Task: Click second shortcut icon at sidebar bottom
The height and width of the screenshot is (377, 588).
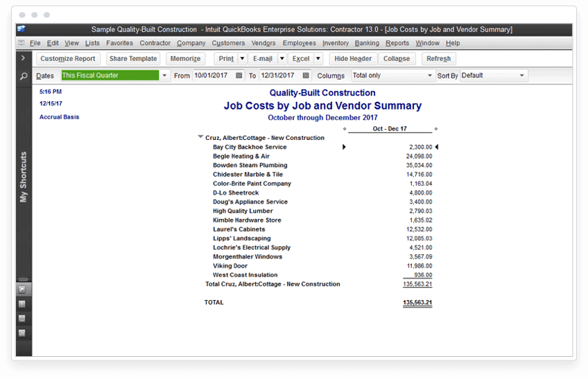Action: (x=22, y=304)
